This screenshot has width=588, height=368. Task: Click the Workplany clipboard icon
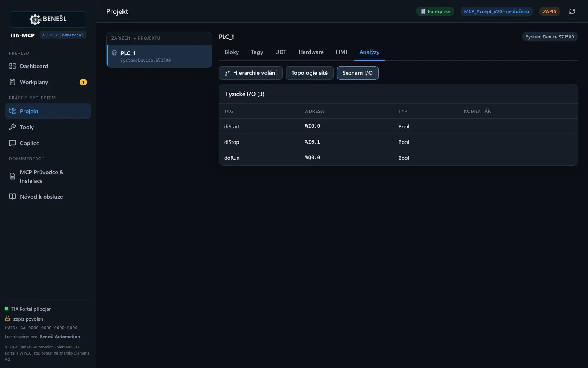[12, 82]
